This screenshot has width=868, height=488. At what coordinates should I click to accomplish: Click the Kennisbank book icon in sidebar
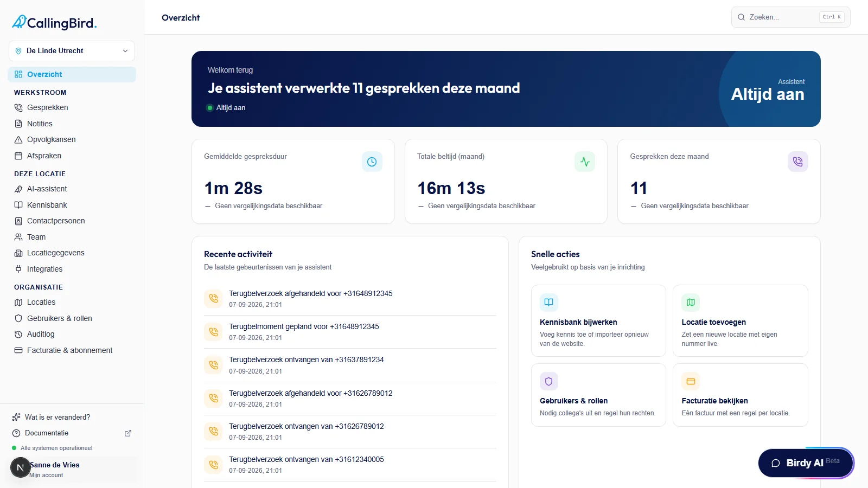[18, 205]
